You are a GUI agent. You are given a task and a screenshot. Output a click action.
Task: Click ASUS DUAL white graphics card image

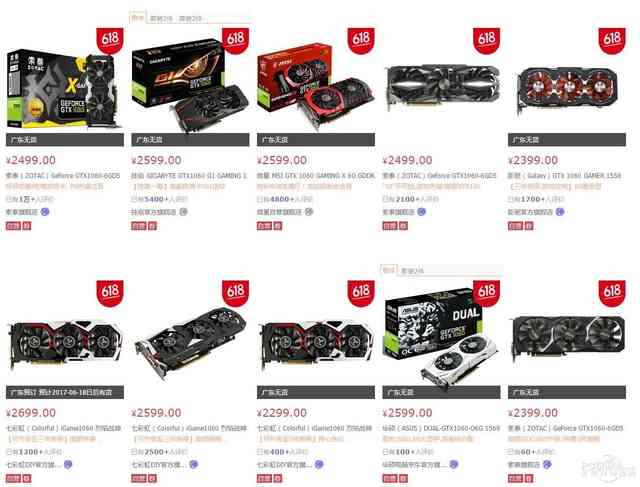pyautogui.click(x=441, y=334)
